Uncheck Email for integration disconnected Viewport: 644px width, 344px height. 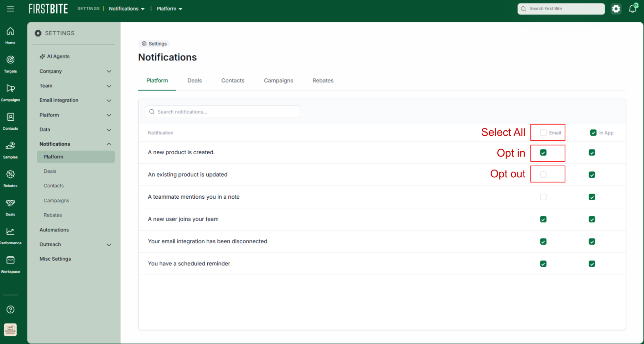543,241
